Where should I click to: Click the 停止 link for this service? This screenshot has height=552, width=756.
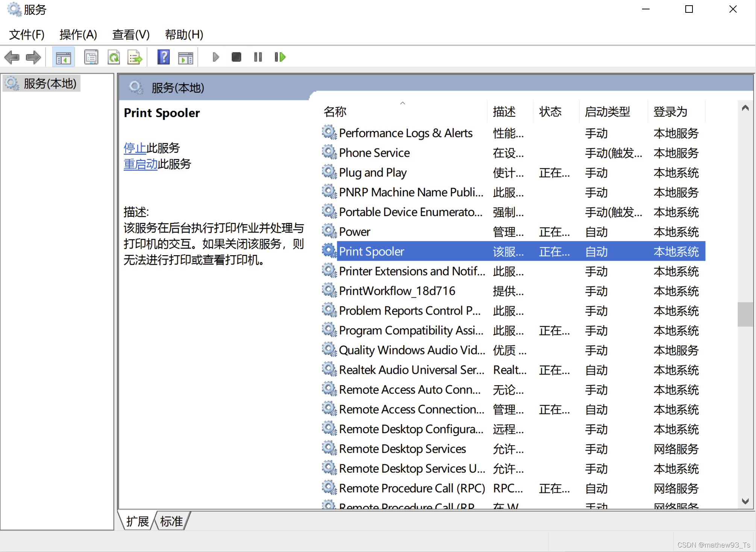click(x=135, y=148)
